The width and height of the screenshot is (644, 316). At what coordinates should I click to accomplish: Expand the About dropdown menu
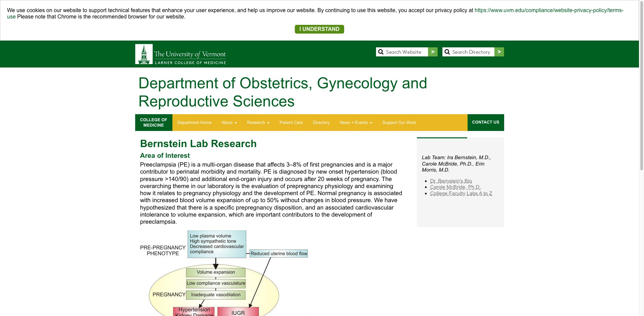(x=229, y=123)
